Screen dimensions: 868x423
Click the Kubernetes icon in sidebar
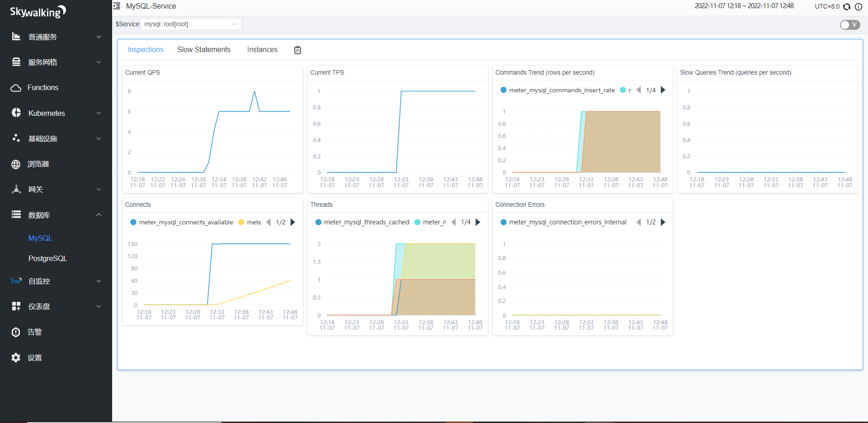coord(16,113)
